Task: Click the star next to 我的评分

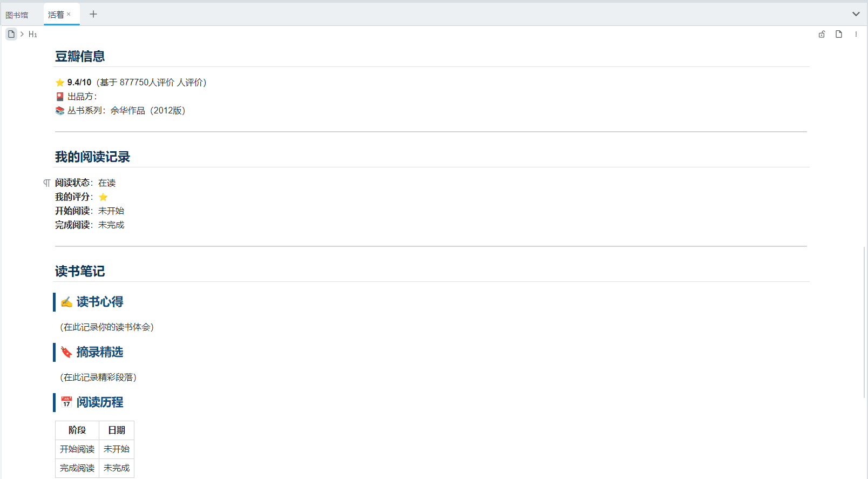Action: [103, 197]
